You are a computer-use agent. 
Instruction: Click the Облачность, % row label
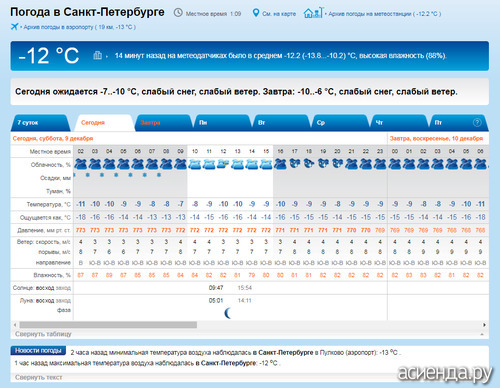tap(51, 165)
